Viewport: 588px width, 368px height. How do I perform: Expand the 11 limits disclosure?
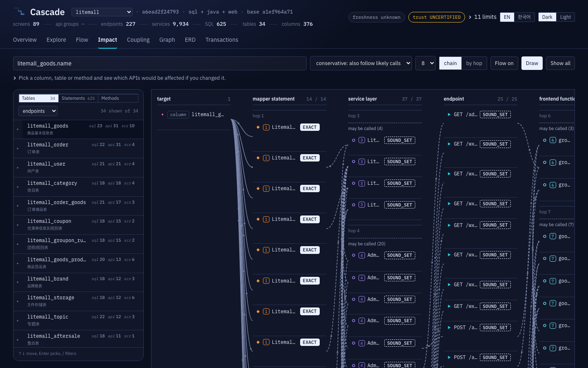coord(482,17)
